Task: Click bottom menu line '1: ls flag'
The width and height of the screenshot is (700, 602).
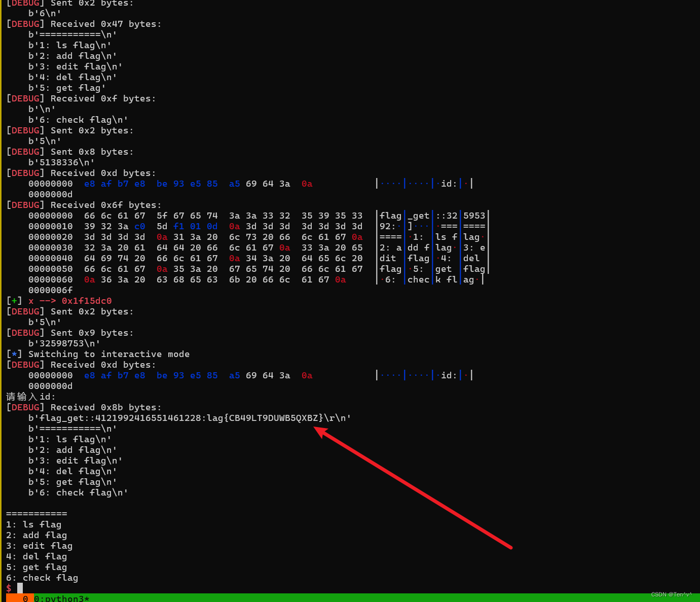Action: [34, 524]
